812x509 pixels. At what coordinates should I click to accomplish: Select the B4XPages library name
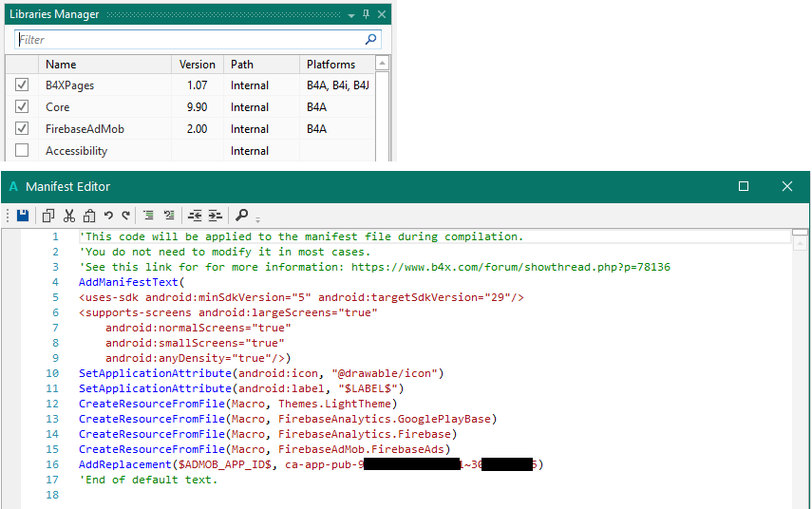point(70,85)
